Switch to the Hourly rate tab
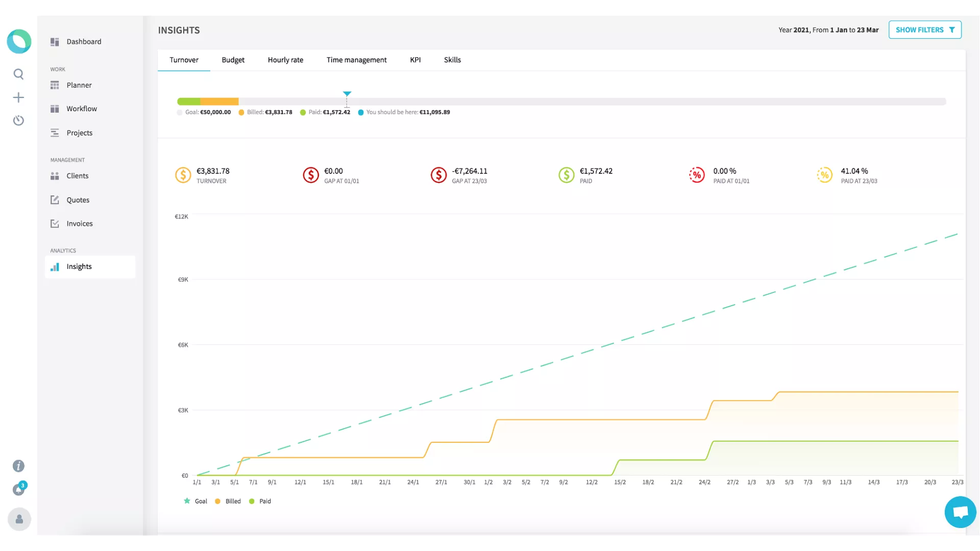 pos(285,60)
